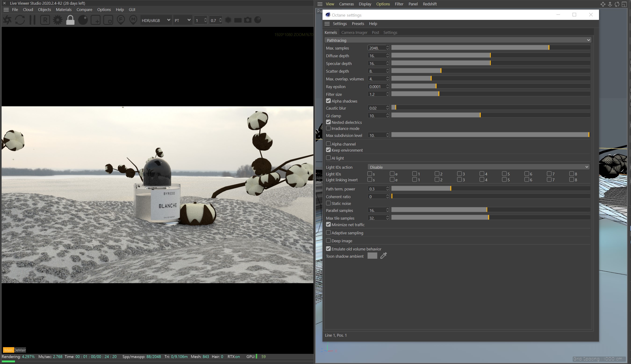Viewport: 631px width, 364px height.
Task: Click the viewport move camera arrows icon
Action: pos(603,4)
